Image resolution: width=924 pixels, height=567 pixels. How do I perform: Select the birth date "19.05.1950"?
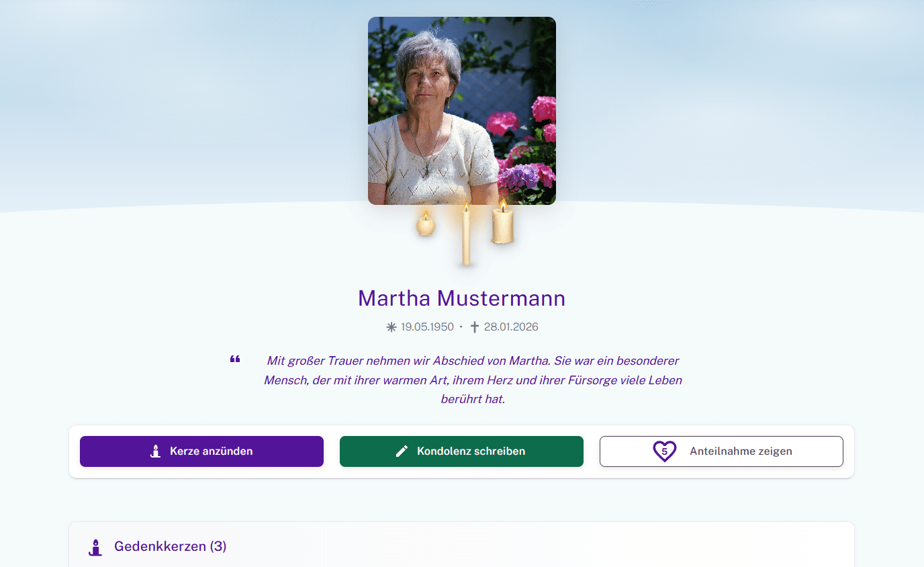point(426,326)
